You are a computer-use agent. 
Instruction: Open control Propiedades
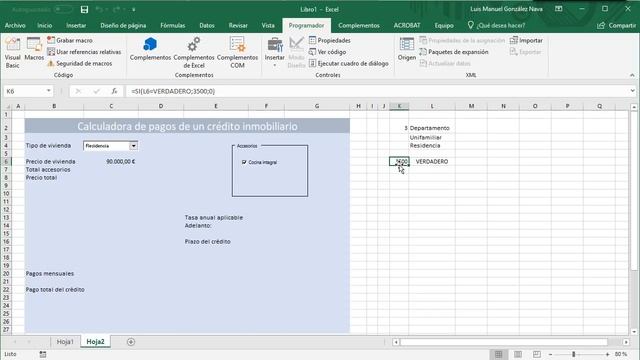click(x=330, y=40)
